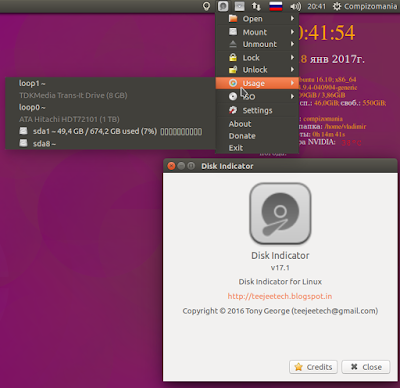400x388 pixels.
Task: Click the Russian flag keyboard layout indicator
Action: 276,6
